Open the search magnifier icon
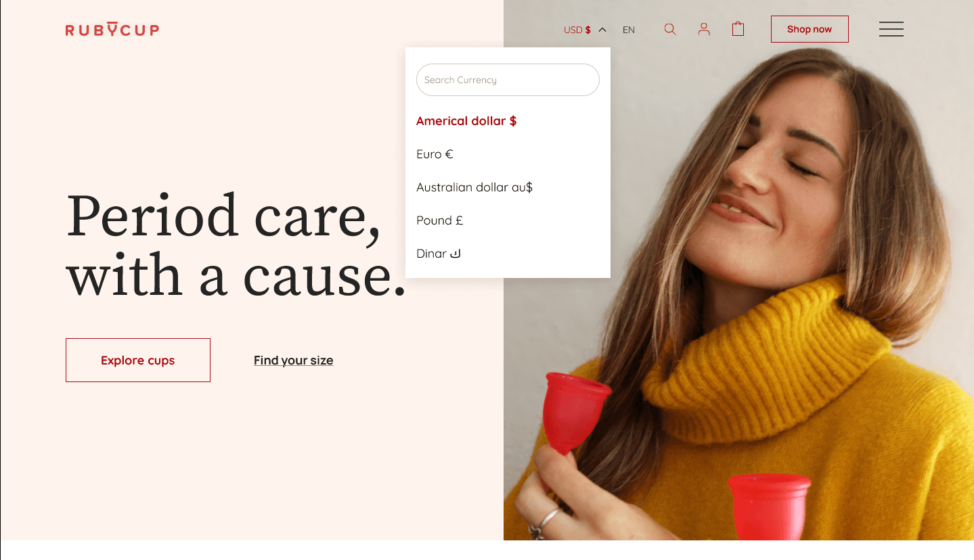The height and width of the screenshot is (560, 974). coord(670,29)
